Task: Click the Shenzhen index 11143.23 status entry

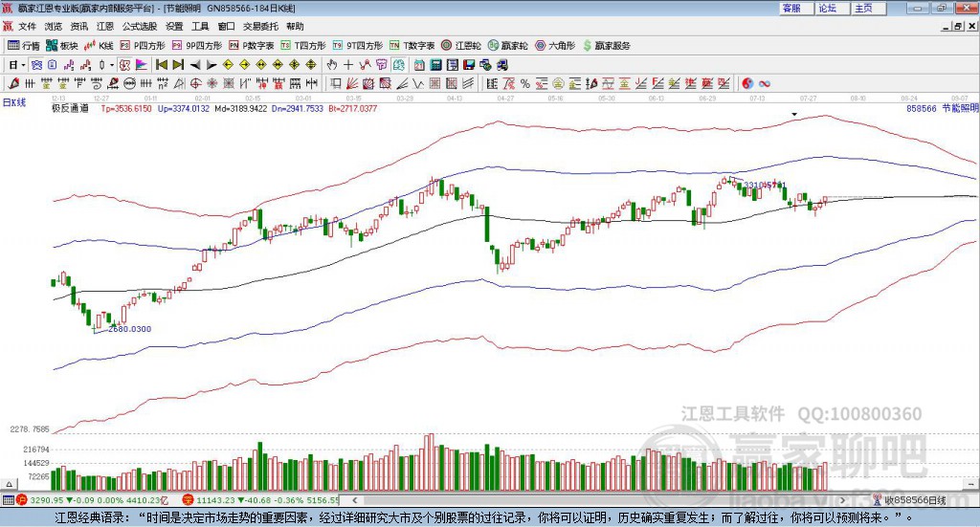Action: pos(260,500)
